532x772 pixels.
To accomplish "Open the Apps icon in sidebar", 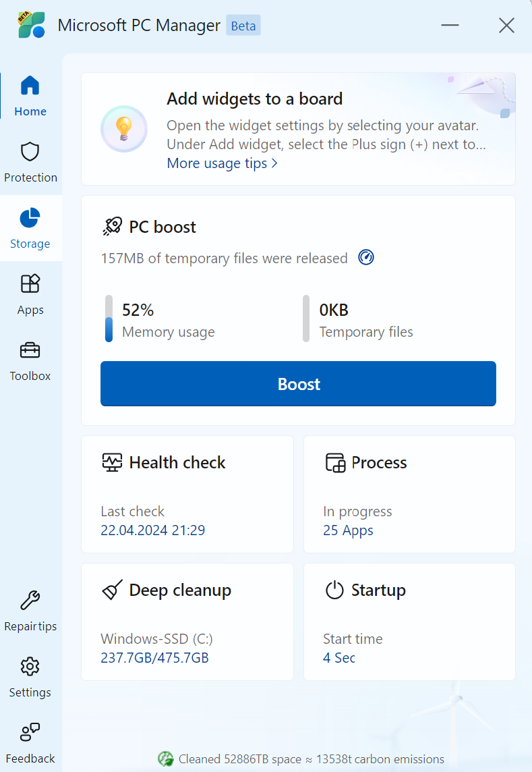I will point(30,284).
